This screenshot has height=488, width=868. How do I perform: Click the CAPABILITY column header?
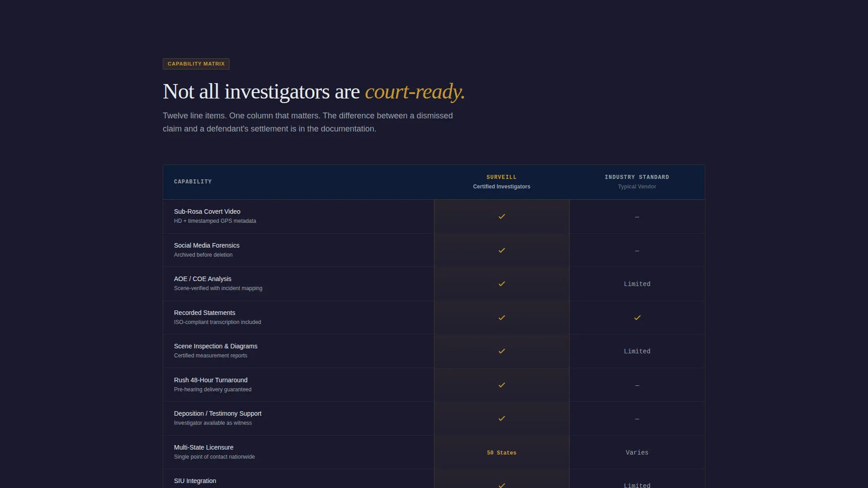pos(193,182)
